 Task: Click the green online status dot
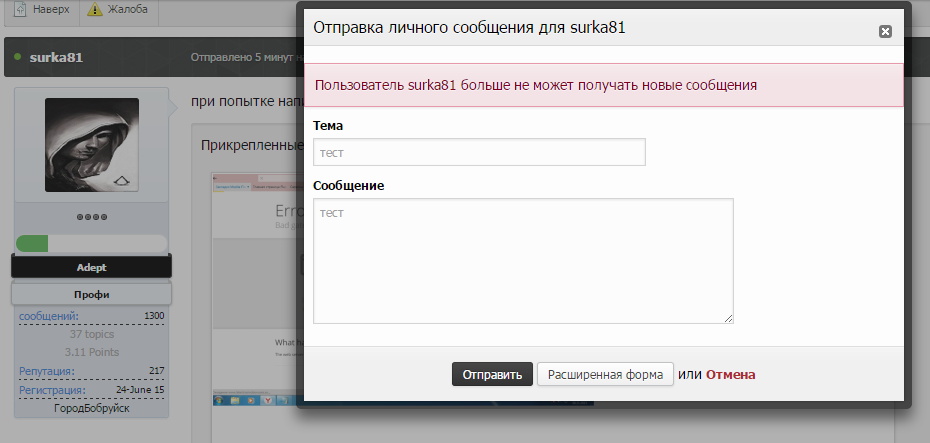click(17, 57)
